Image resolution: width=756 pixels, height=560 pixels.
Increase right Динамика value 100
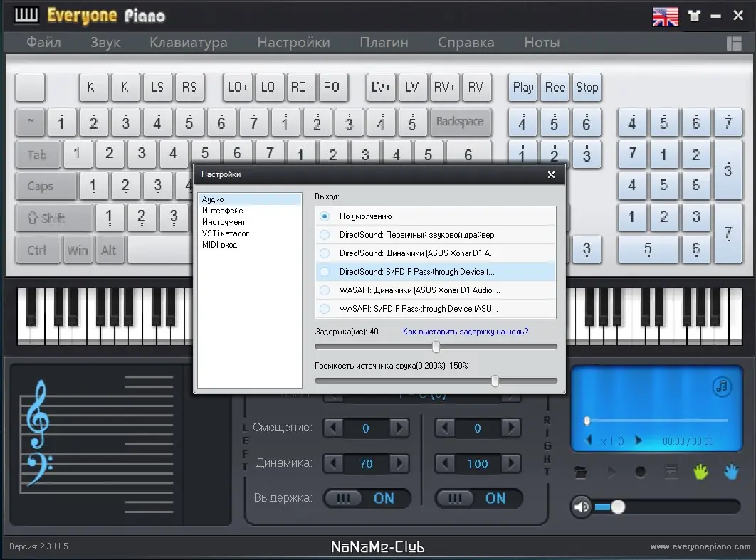coord(511,464)
